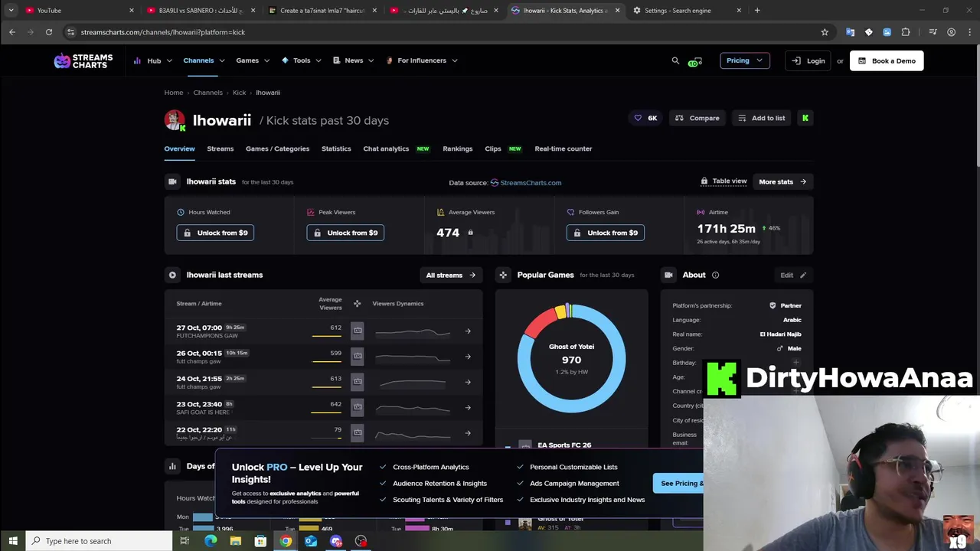980x551 pixels.
Task: Click Task View icon on taskbar
Action: [185, 541]
